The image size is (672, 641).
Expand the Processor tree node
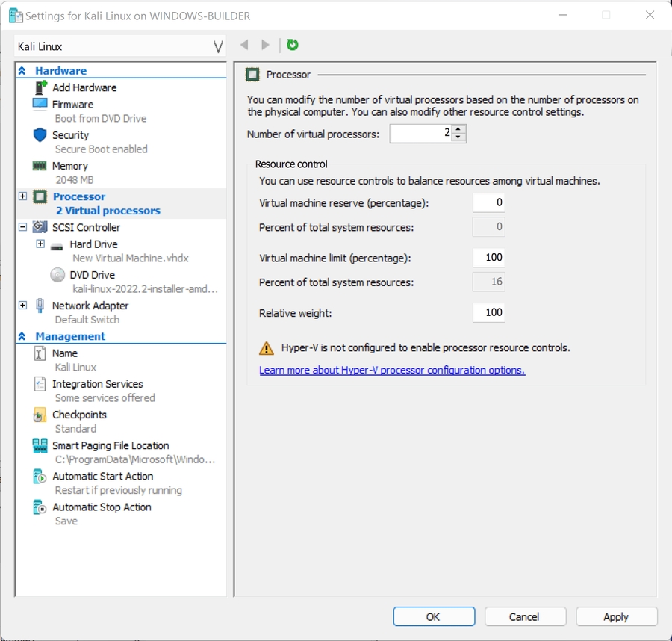pyautogui.click(x=22, y=196)
